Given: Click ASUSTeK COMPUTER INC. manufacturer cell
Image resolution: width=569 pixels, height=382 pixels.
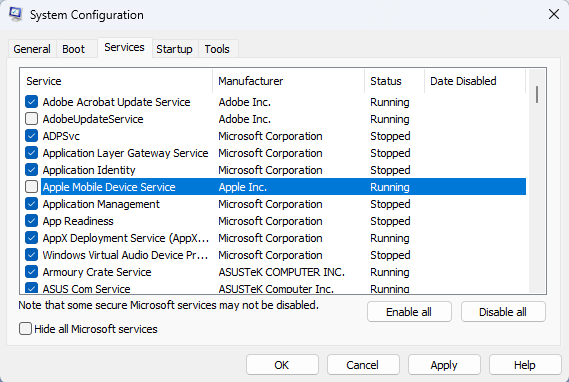Looking at the screenshot, I should point(282,272).
